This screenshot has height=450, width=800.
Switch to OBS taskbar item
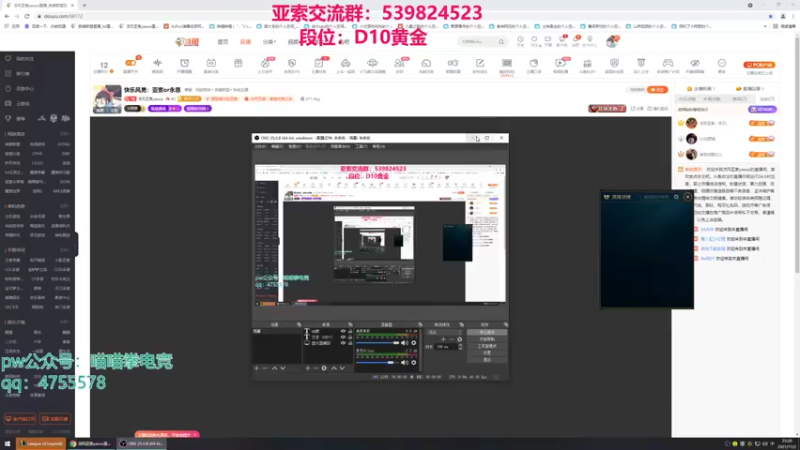(141, 443)
